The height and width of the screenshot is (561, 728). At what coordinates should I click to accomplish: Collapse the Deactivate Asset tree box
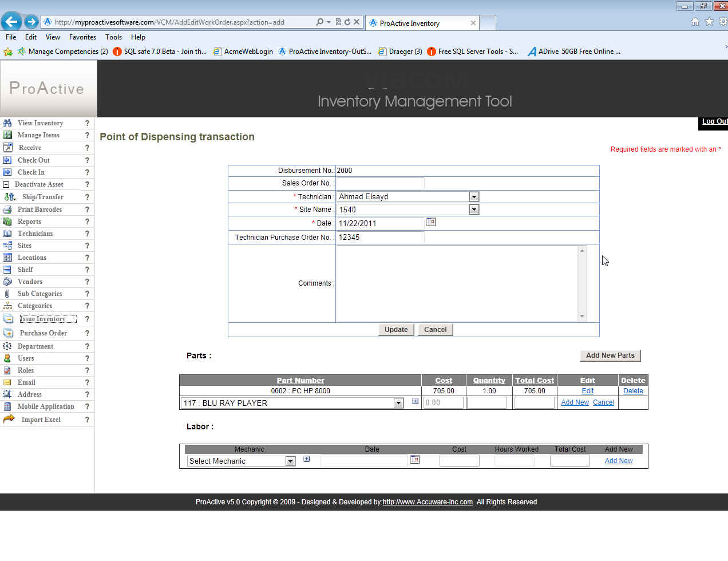tap(6, 184)
